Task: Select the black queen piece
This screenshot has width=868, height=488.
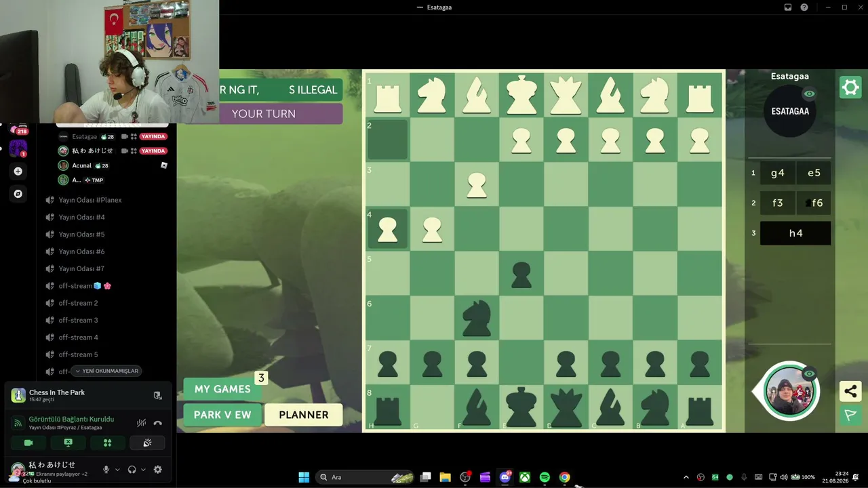Action: pyautogui.click(x=566, y=407)
